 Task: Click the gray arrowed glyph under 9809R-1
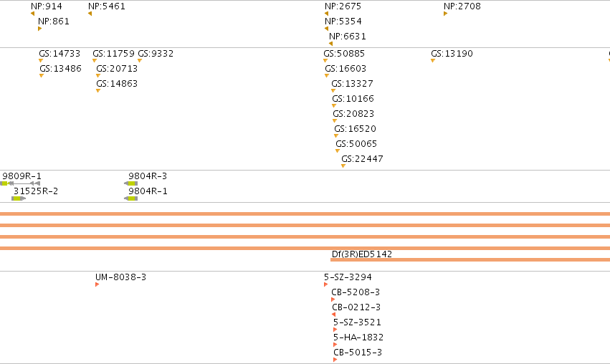point(20,183)
